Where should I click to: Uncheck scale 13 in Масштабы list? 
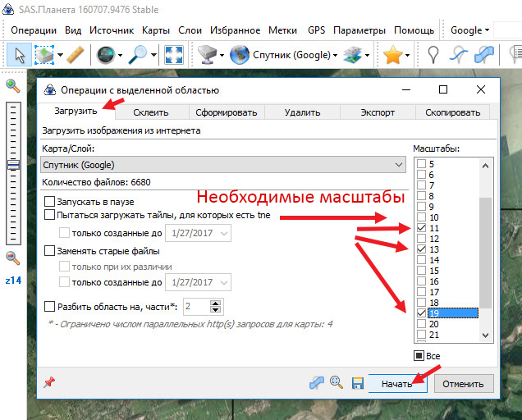click(x=421, y=249)
